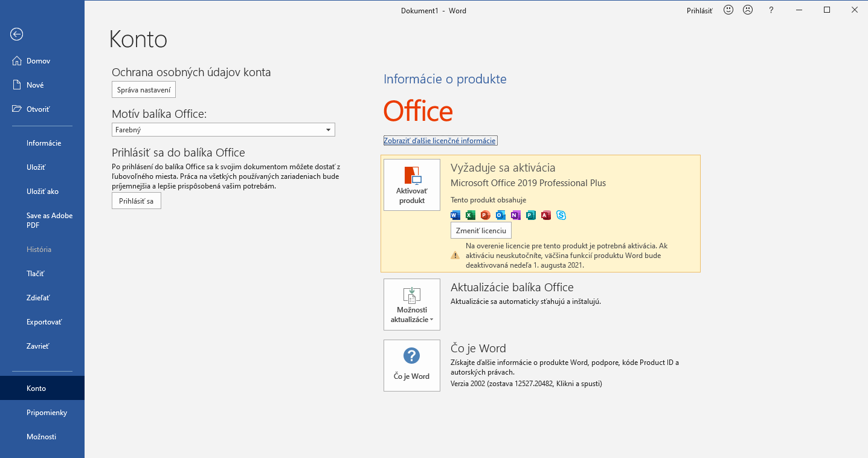Send a frown feedback via sad face icon
Image resolution: width=868 pixels, height=458 pixels.
point(748,10)
